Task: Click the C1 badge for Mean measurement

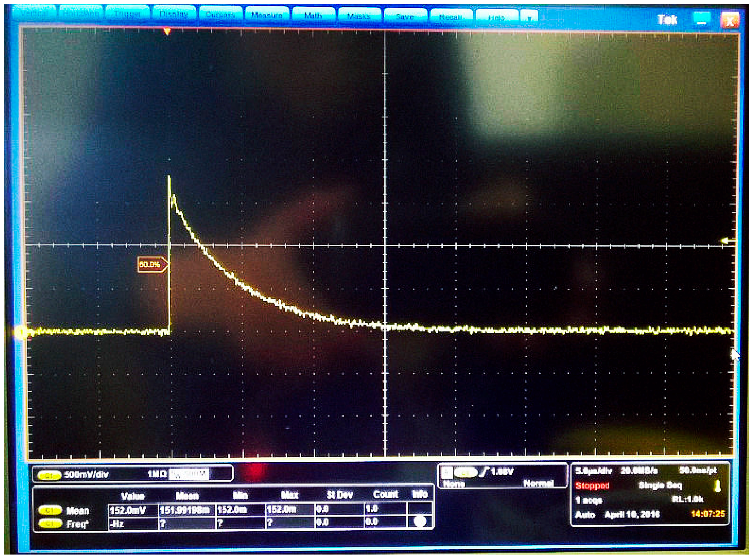Action: click(x=50, y=510)
